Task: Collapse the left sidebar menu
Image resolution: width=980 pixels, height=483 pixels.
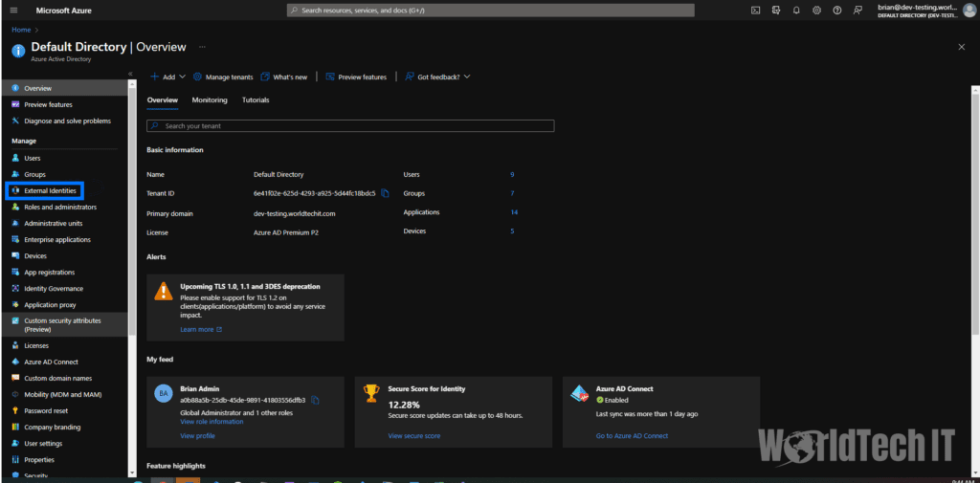Action: 130,74
